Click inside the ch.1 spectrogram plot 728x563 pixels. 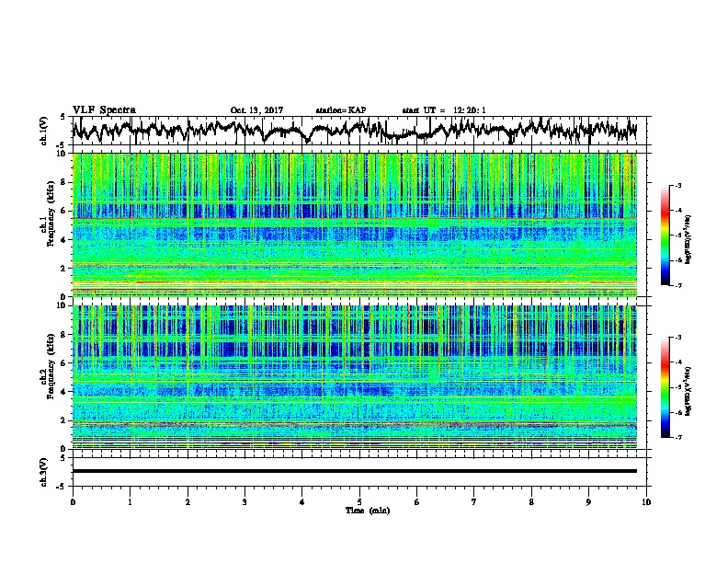pyautogui.click(x=355, y=224)
